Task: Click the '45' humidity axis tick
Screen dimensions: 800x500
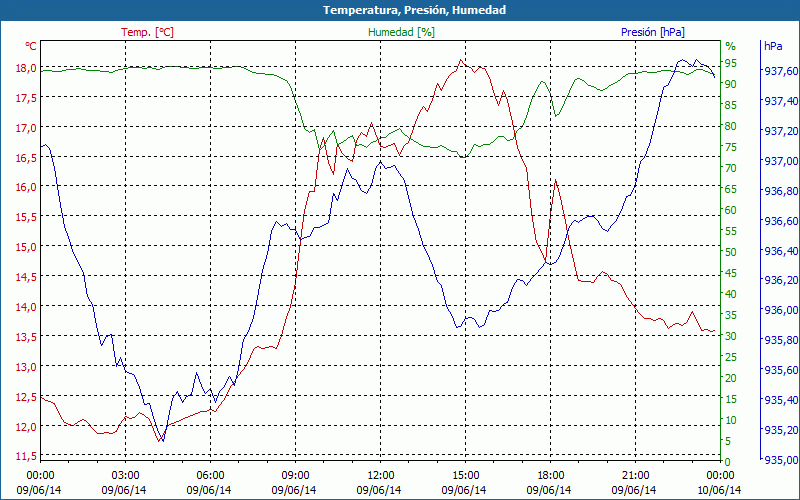Action: 731,273
